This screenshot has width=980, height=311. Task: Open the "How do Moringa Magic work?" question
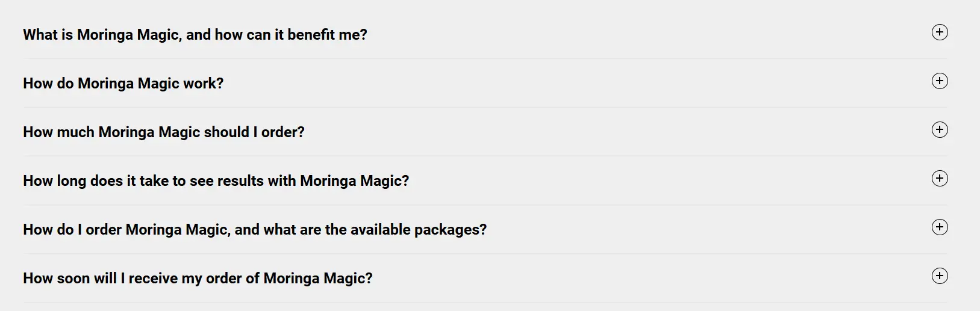click(x=123, y=84)
